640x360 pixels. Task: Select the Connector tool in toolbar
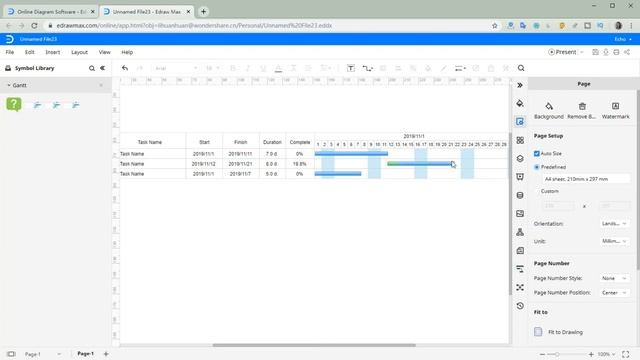point(367,68)
